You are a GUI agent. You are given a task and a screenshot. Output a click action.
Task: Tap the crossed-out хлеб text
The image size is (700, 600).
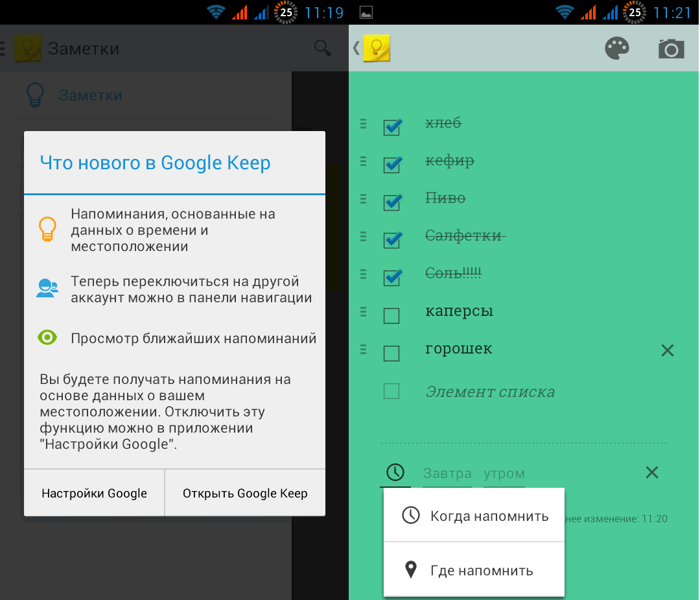click(443, 122)
